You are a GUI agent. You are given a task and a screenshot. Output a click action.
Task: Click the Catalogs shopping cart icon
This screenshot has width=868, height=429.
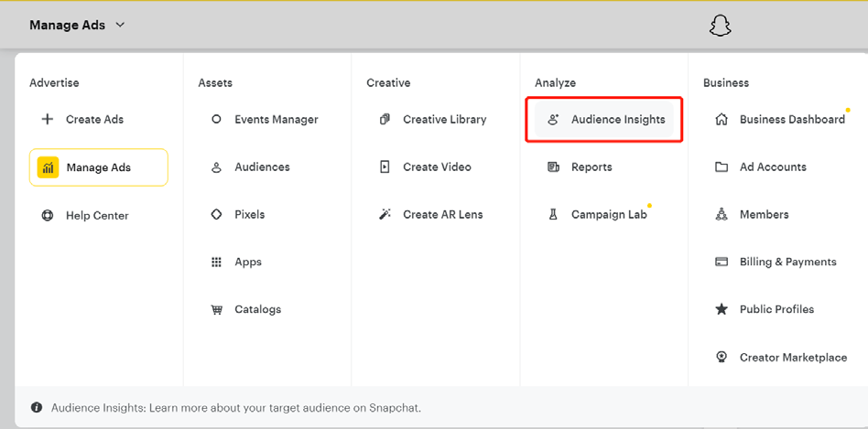216,309
